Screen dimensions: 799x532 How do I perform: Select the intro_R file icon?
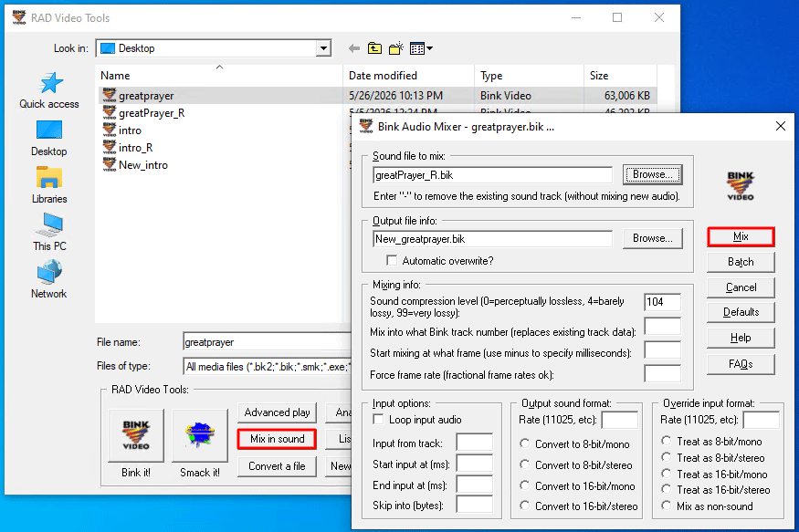109,147
